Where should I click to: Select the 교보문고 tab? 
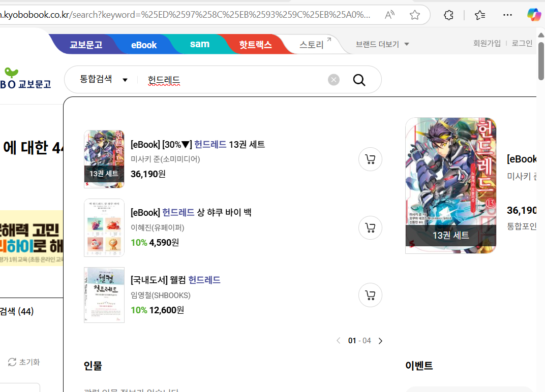tap(86, 45)
